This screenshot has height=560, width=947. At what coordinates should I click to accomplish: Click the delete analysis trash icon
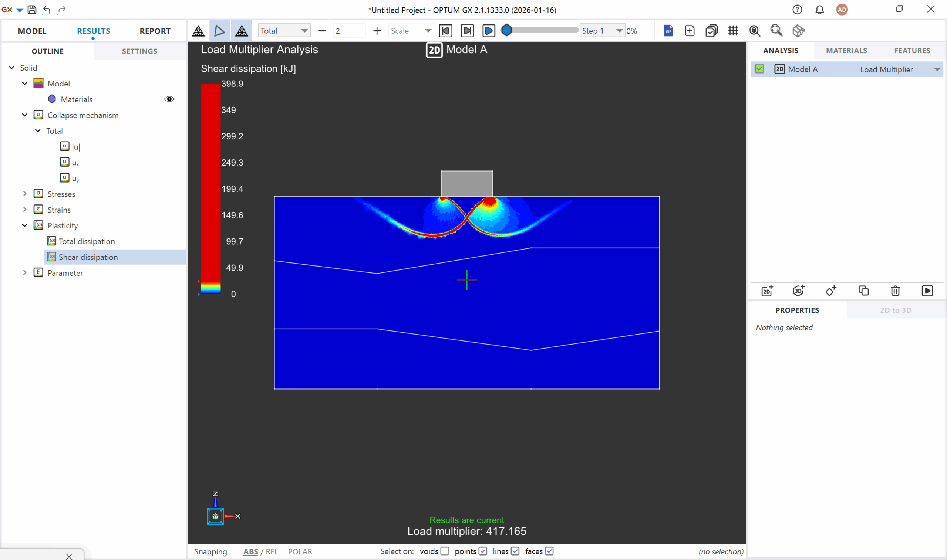[x=895, y=291]
